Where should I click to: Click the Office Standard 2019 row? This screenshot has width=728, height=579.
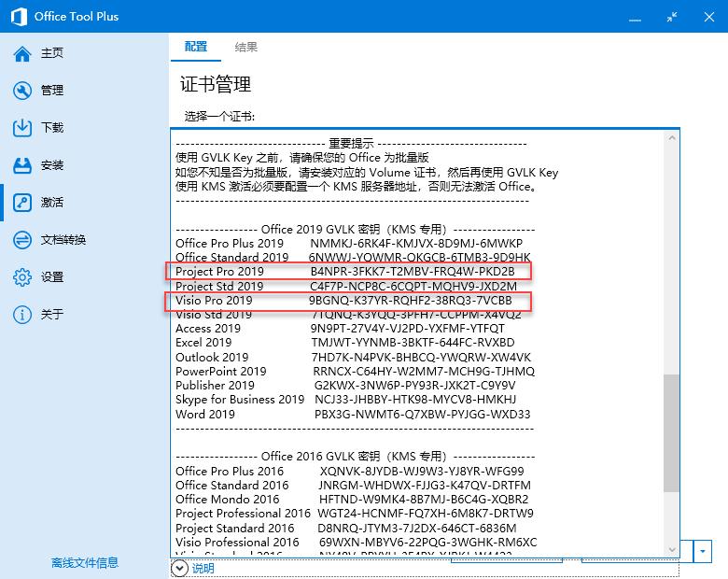coord(353,257)
